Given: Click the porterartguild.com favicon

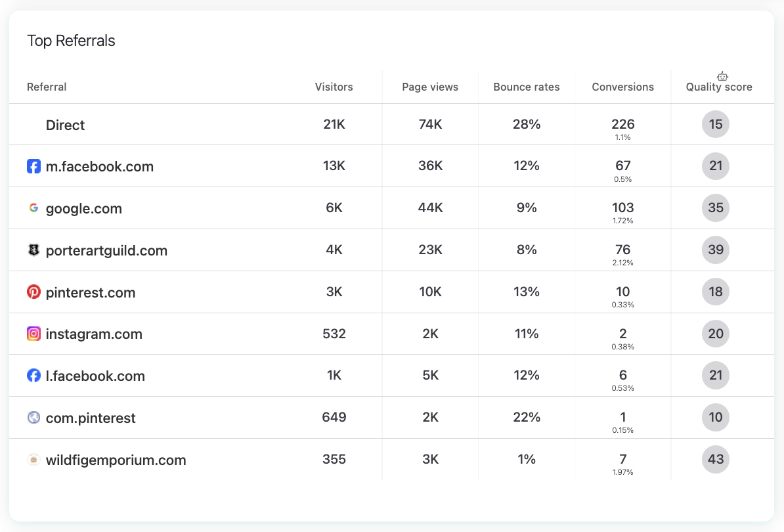Looking at the screenshot, I should pos(33,250).
